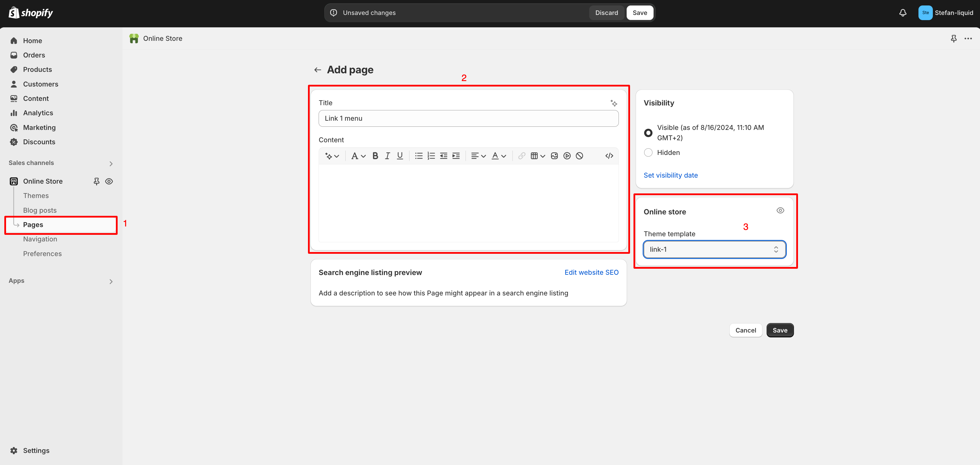Image resolution: width=980 pixels, height=465 pixels.
Task: Click the numbered list icon
Action: tap(431, 156)
